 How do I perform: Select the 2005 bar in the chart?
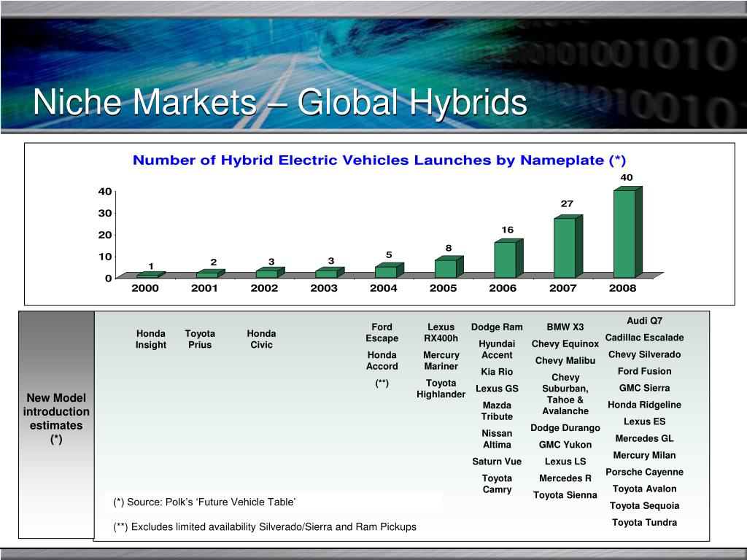(x=449, y=267)
